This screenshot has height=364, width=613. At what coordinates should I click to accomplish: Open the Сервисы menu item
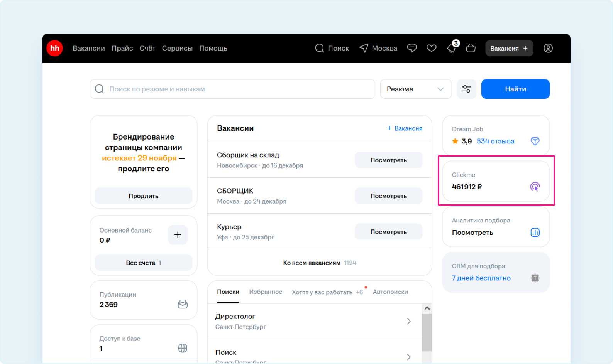tap(177, 48)
